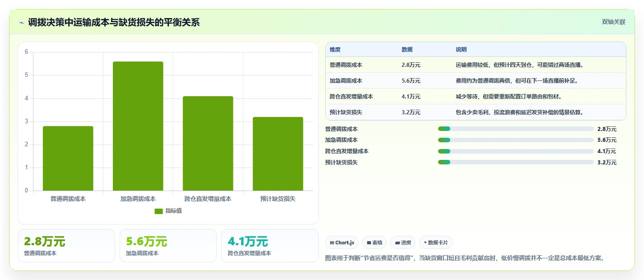Image resolution: width=644 pixels, height=280 pixels.
Task: Click the 预计缺货损失 progress bar
Action: (516, 162)
